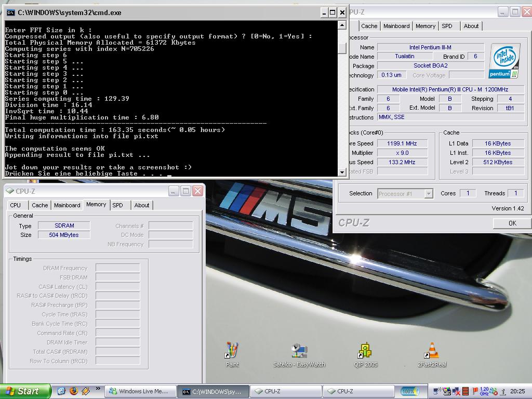Open Mainboard tab in CPU-Z processor window
This screenshot has height=399, width=532.
pyautogui.click(x=396, y=26)
